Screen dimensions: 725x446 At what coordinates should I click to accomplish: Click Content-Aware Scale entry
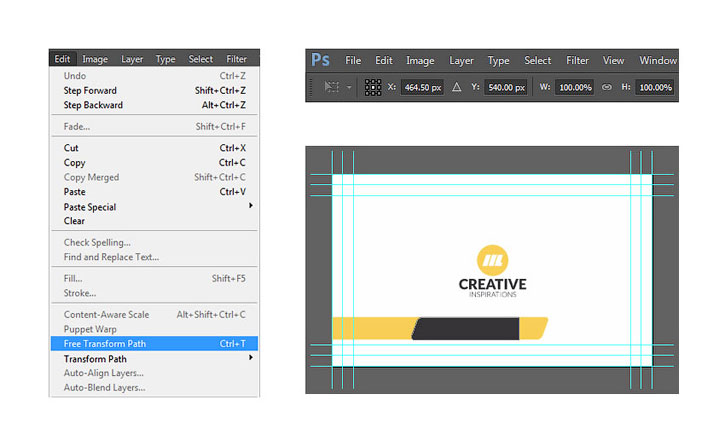pyautogui.click(x=154, y=315)
